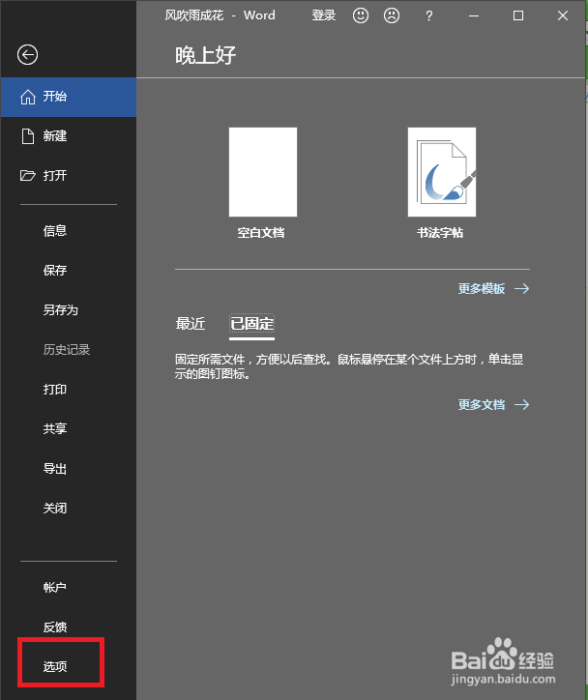Click the 更多文档 link
The image size is (588, 700).
pyautogui.click(x=494, y=405)
